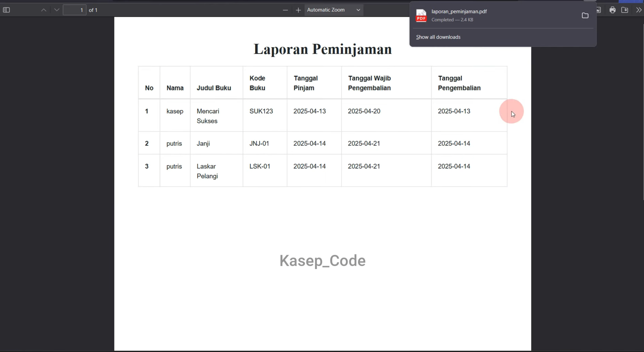Click the page number input field
Screen dimensions: 644x352
tap(75, 10)
